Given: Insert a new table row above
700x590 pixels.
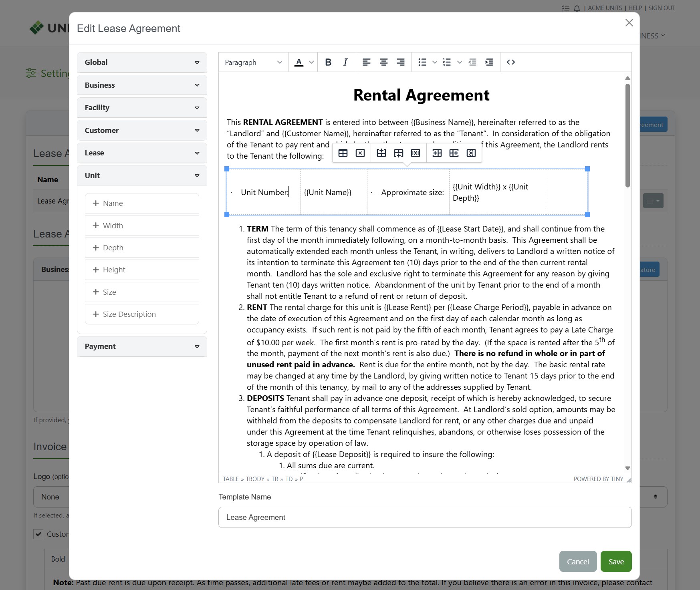Looking at the screenshot, I should pos(381,153).
